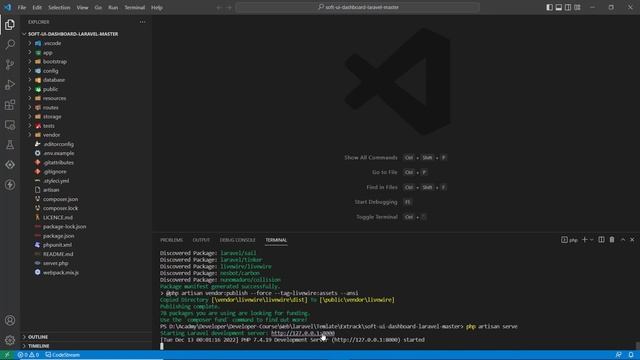The image size is (640, 360).
Task: Open the Edit menu
Action: (37, 7)
